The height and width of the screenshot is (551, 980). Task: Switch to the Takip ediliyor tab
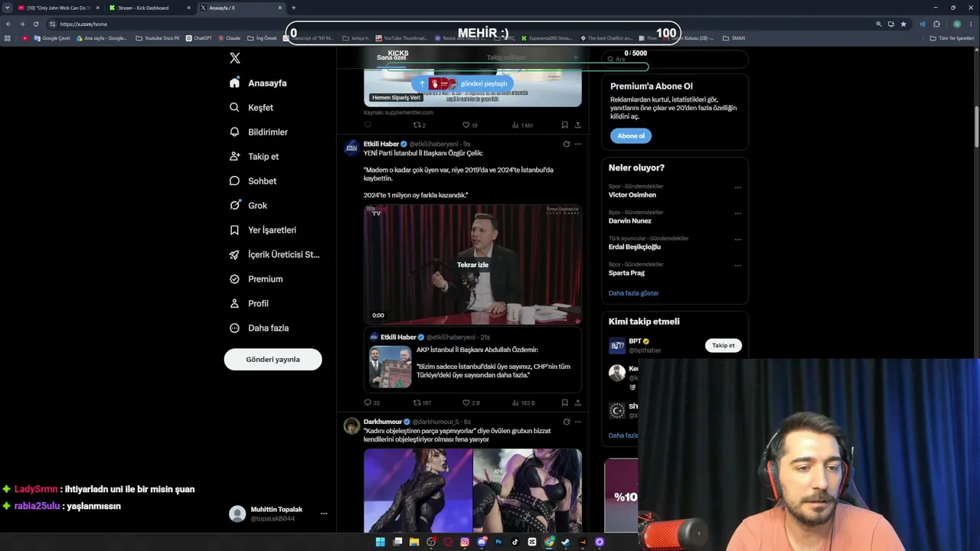tap(506, 57)
